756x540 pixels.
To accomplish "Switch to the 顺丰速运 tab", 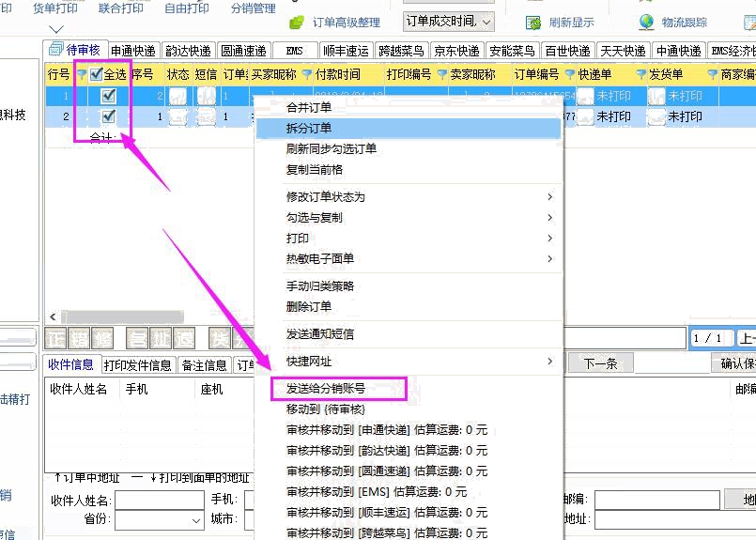I will tap(346, 51).
